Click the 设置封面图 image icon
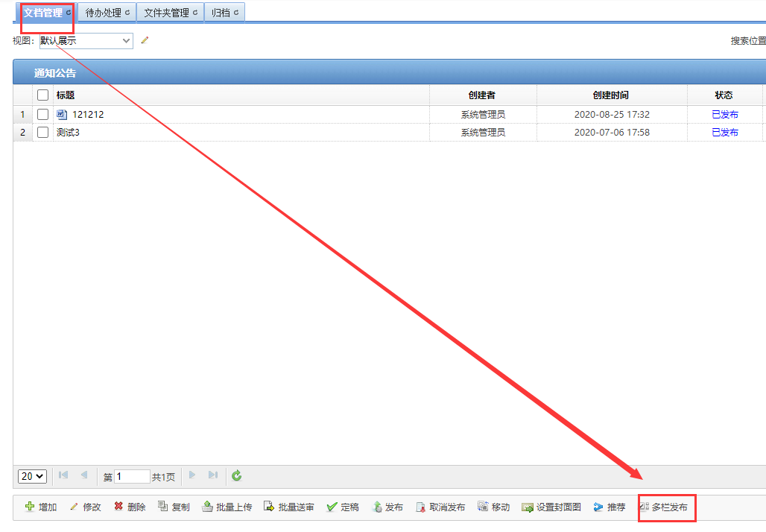Screen dimensions: 766x532 (528, 507)
